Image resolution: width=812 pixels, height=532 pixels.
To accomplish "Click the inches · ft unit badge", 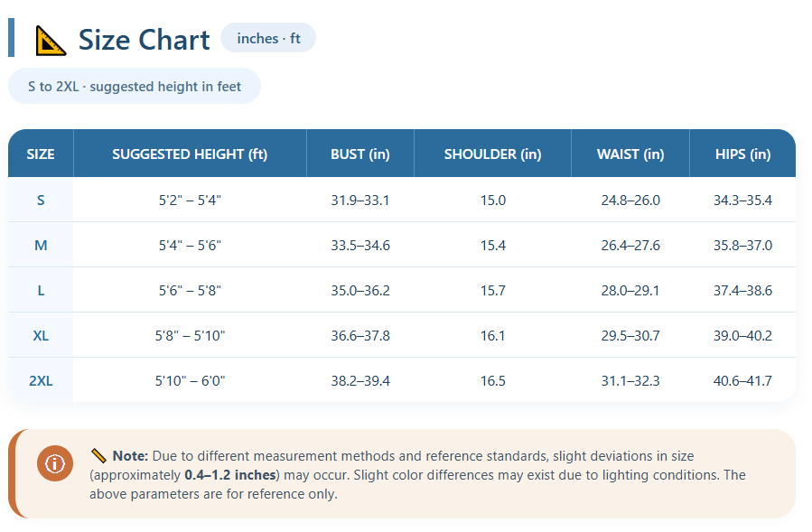I will pyautogui.click(x=268, y=38).
